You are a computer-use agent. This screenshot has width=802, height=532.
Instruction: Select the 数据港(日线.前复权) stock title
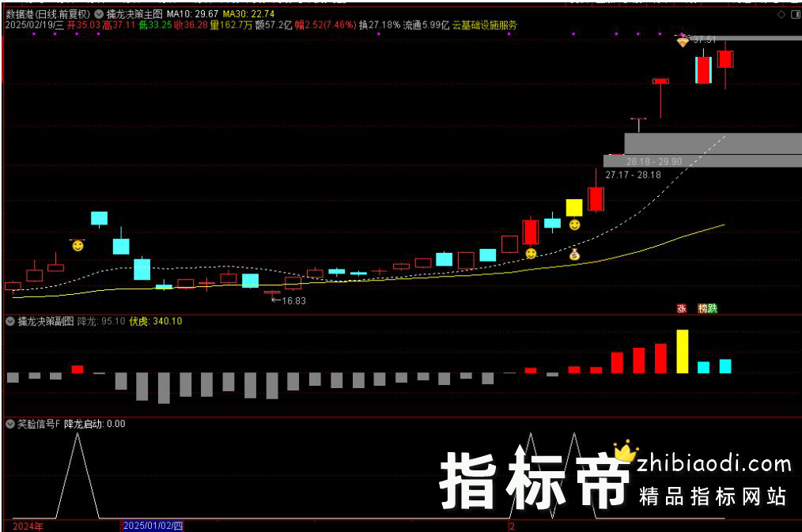47,14
